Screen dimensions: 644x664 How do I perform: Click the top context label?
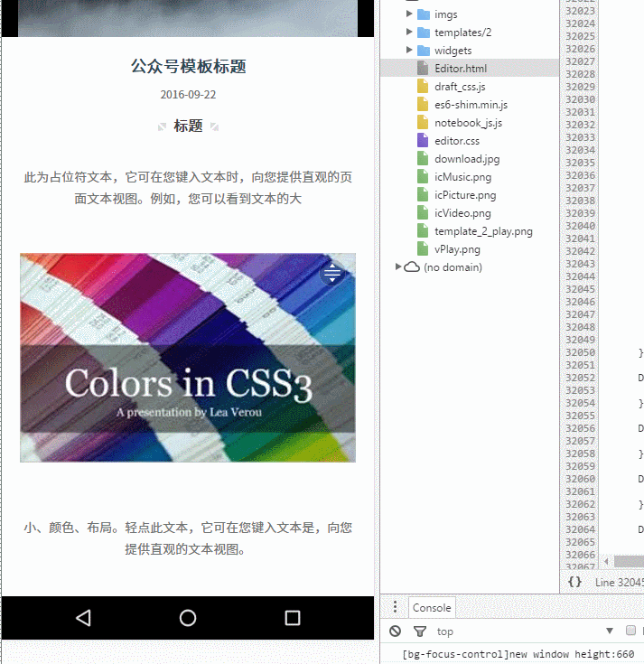(445, 631)
